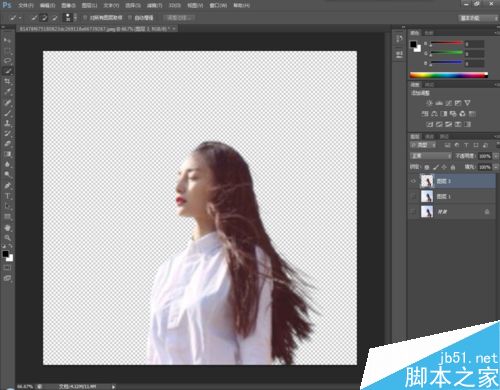Viewport: 500px width, 390px height.
Task: Add an Invert adjustment
Action: 430,124
